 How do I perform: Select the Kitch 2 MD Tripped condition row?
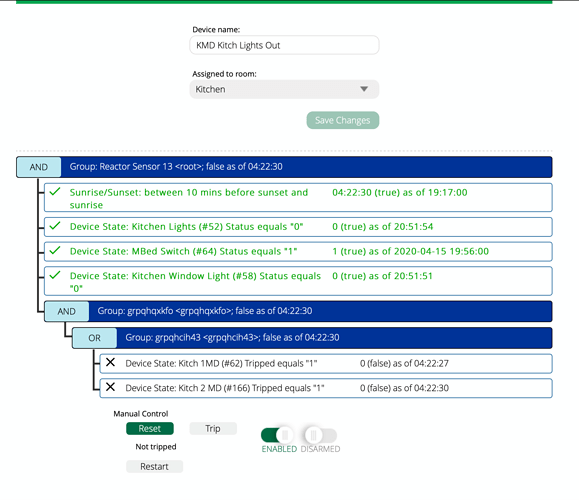pos(326,388)
